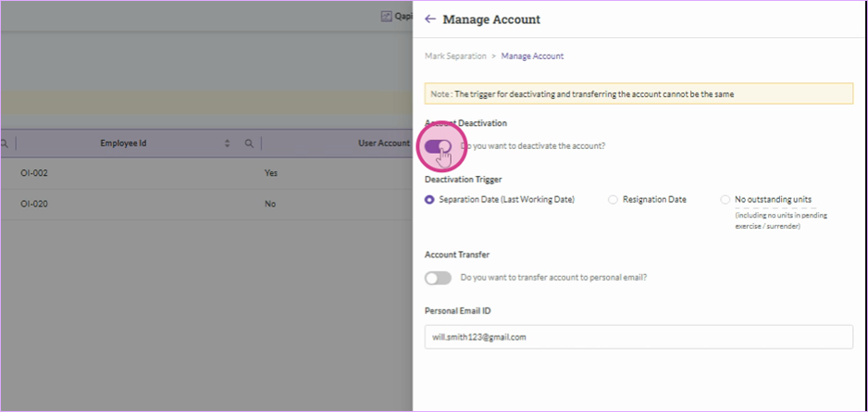Click the back arrow beside Manage Account
Image resolution: width=868 pixels, height=412 pixels.
pos(430,19)
